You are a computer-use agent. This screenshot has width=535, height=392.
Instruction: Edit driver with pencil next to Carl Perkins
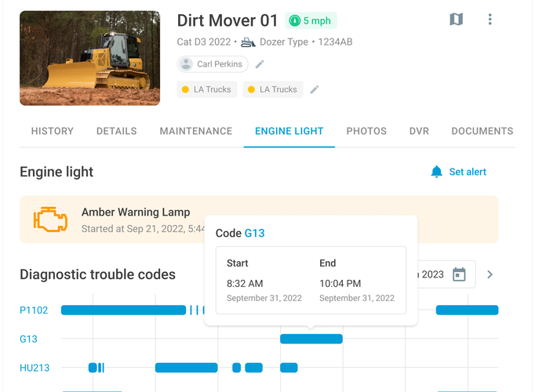click(260, 64)
